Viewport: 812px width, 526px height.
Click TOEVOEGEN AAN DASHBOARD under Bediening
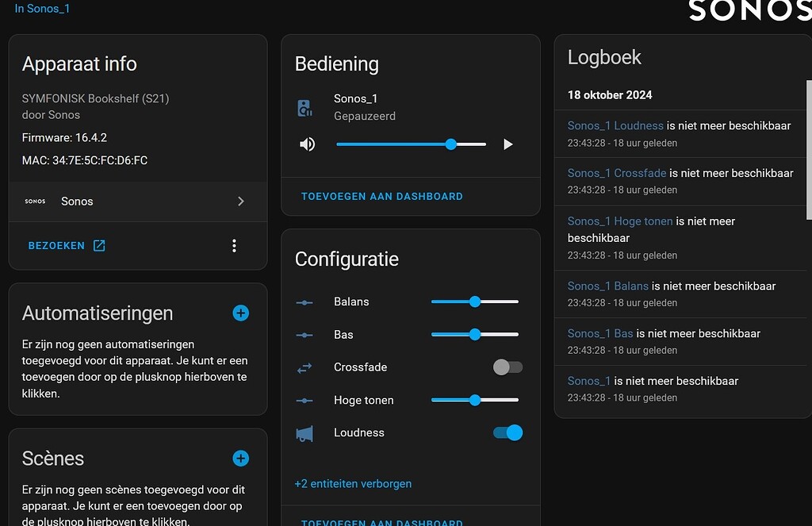(382, 196)
